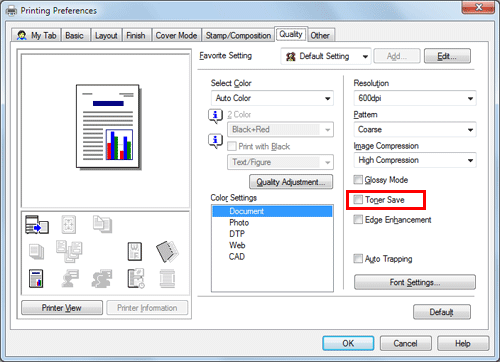
Task: Turn on Edge Enhancement
Action: point(358,219)
